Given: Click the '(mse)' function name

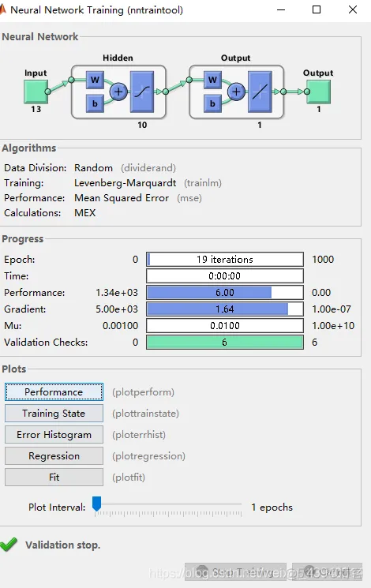Looking at the screenshot, I should [x=189, y=198].
